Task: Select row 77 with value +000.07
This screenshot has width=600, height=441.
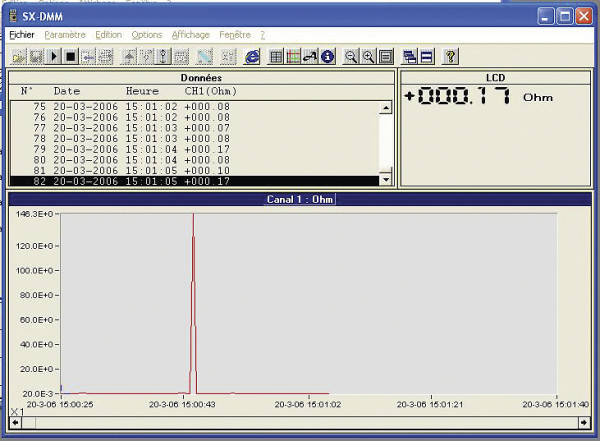Action: (x=194, y=128)
